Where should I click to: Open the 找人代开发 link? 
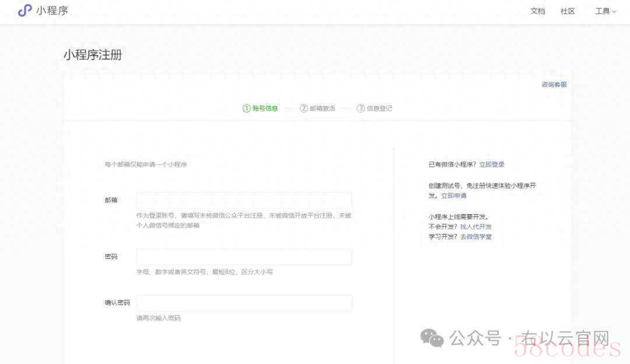click(475, 226)
